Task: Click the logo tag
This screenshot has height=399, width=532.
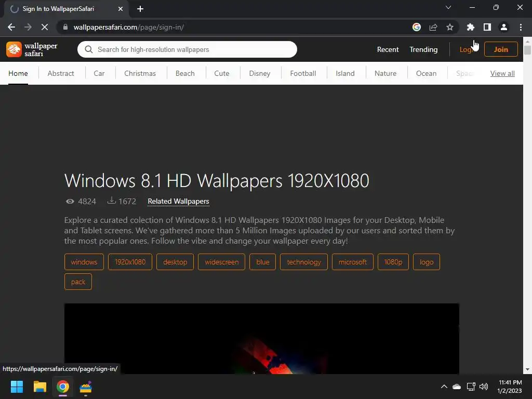Action: tap(427, 262)
